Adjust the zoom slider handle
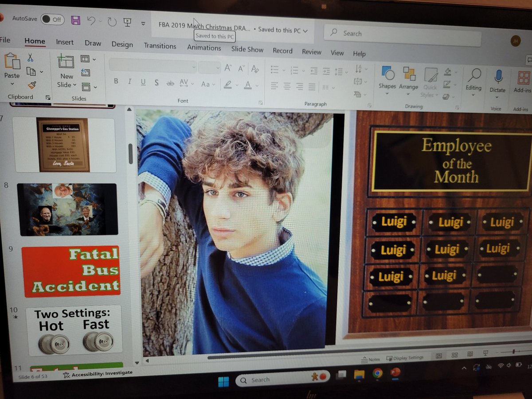Image resolution: width=532 pixels, height=399 pixels. tap(514, 352)
